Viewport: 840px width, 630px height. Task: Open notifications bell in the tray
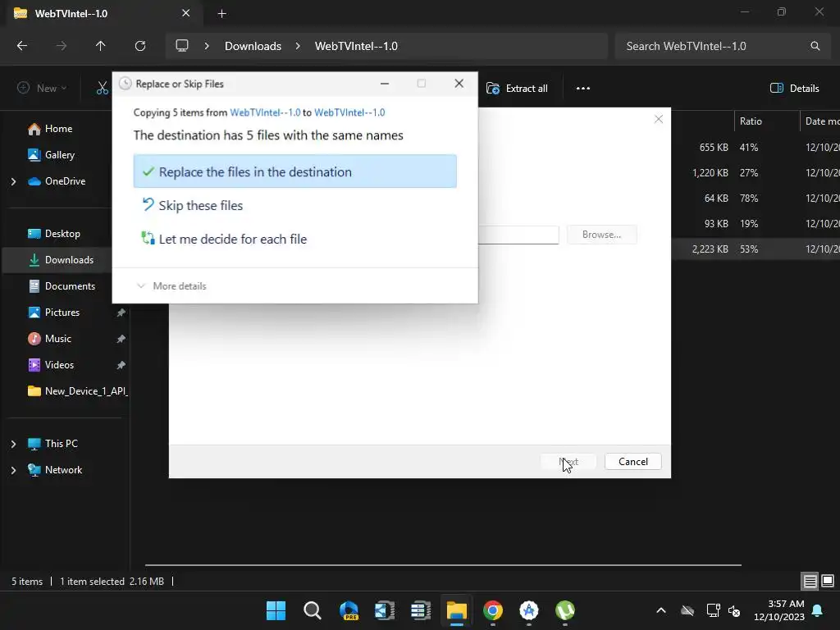[818, 610]
